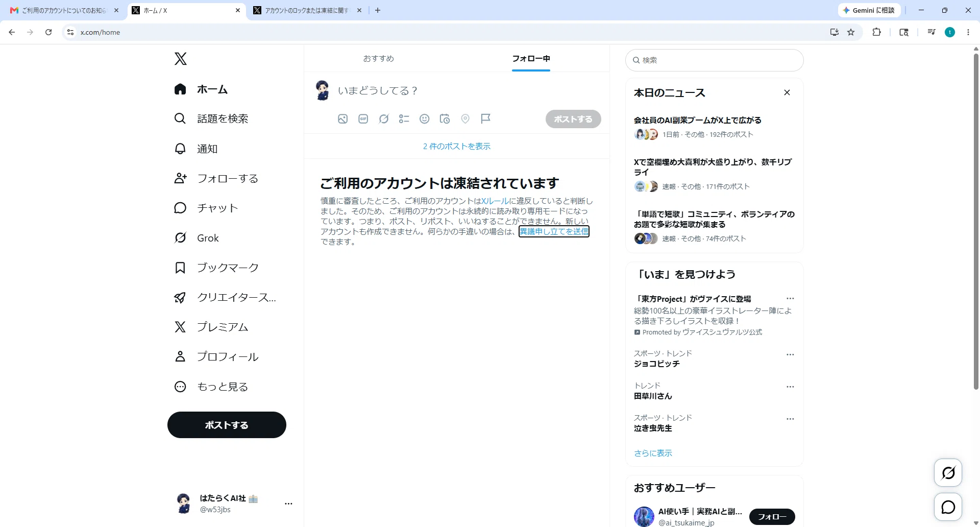This screenshot has height=527, width=980.
Task: Open AI使い手 user avatar
Action: pyautogui.click(x=644, y=517)
